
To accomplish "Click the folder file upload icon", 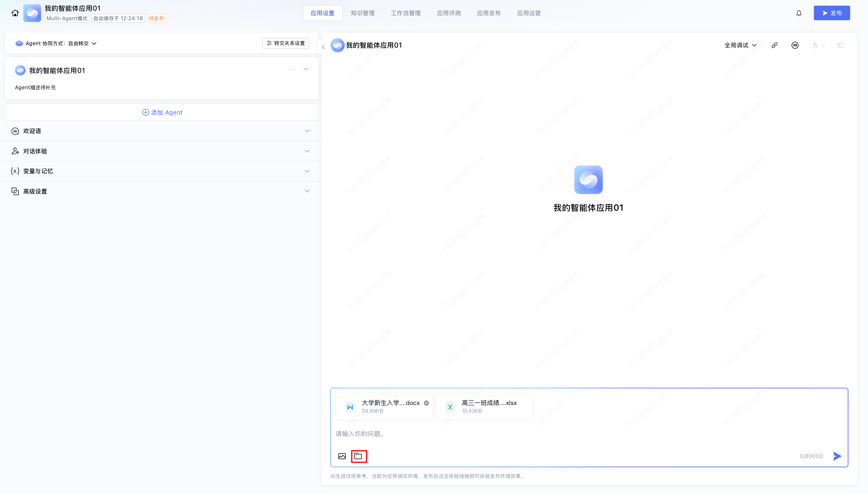I will click(x=358, y=456).
